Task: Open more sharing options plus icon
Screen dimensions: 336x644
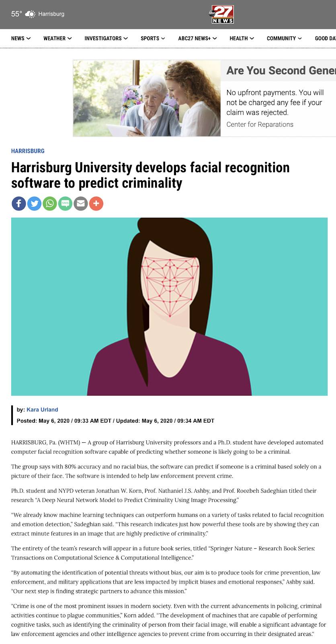Action: (96, 203)
